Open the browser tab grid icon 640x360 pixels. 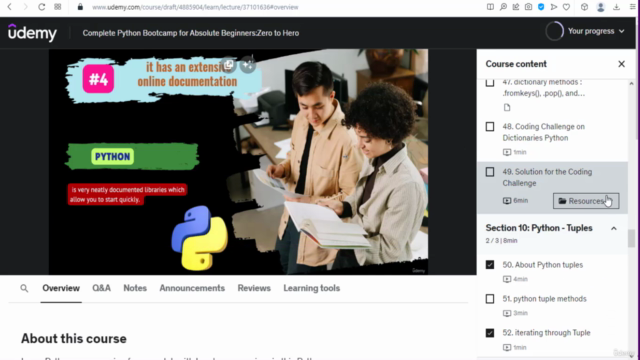coord(58,7)
